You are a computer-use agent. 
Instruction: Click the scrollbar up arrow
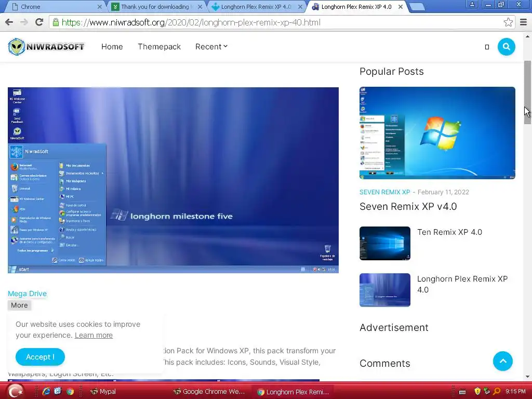click(527, 36)
